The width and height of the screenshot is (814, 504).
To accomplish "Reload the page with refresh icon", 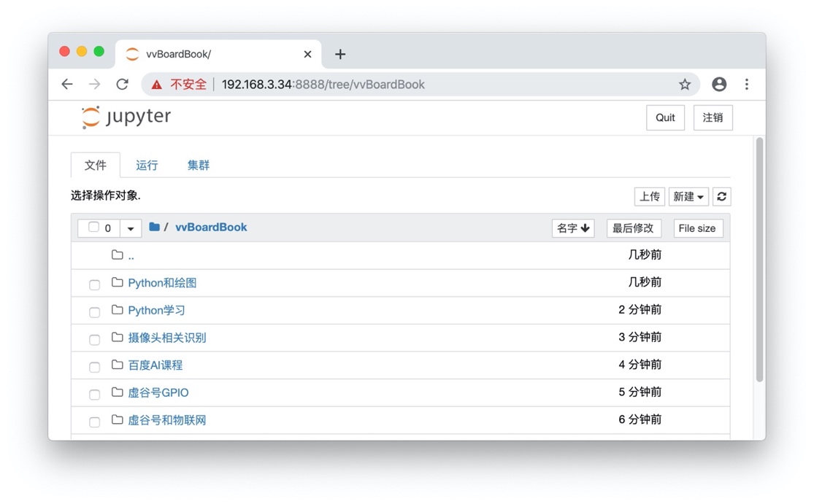I will pyautogui.click(x=122, y=84).
